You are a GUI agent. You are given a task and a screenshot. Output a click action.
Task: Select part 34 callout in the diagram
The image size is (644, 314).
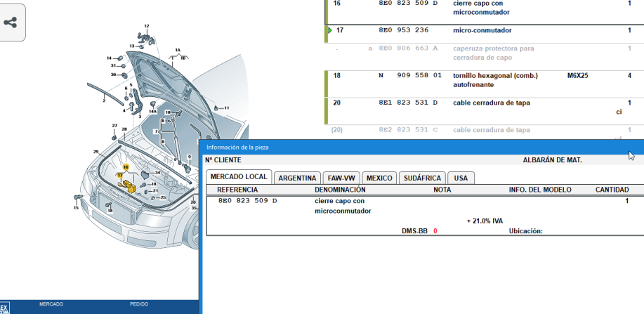point(158,172)
